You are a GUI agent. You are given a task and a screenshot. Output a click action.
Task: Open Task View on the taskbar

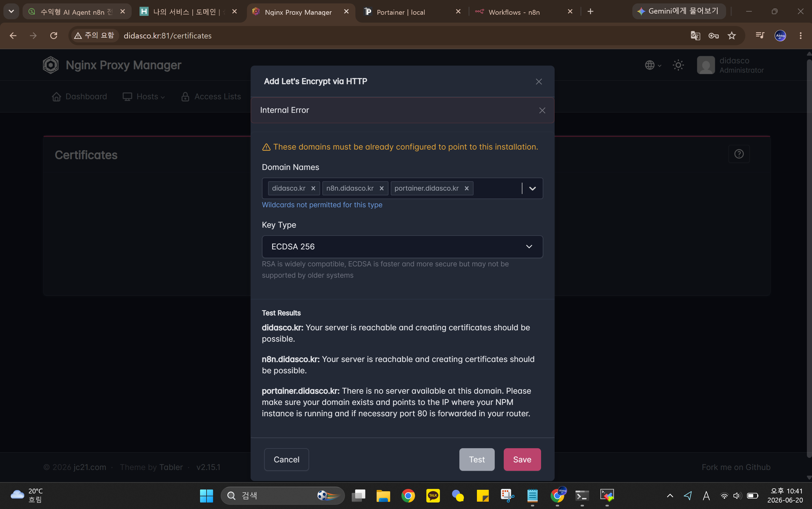358,495
